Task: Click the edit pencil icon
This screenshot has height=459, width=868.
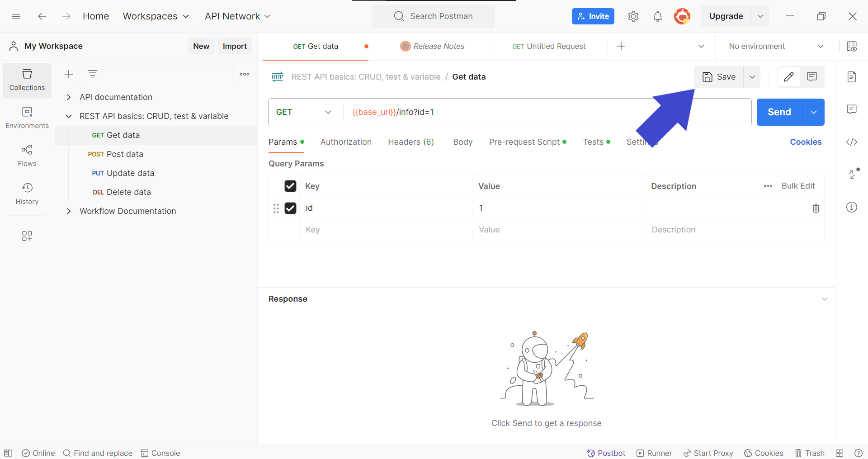Action: [789, 77]
